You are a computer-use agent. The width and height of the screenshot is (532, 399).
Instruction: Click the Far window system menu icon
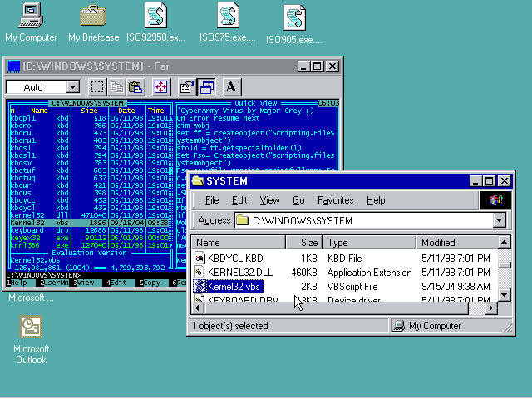[14, 66]
